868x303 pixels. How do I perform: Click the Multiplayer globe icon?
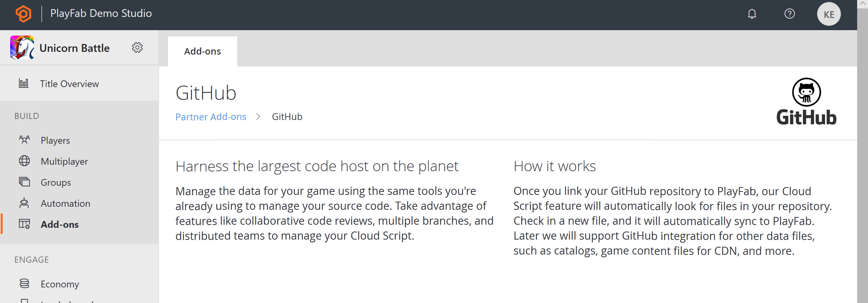[24, 161]
